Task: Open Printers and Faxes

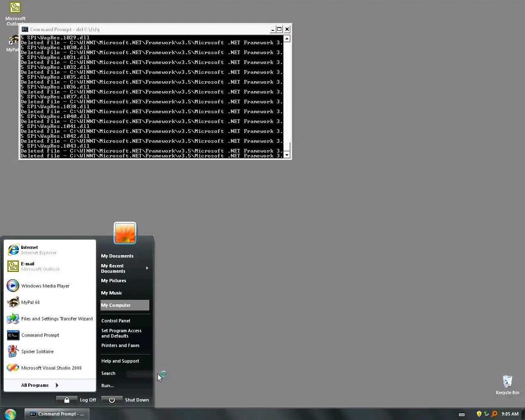Action: pyautogui.click(x=120, y=345)
